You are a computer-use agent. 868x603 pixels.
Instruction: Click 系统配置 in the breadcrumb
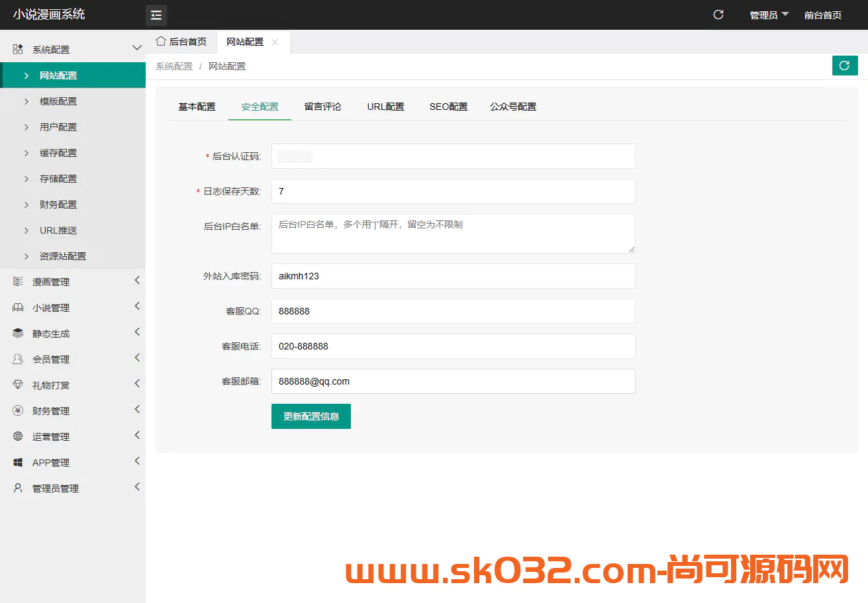174,66
